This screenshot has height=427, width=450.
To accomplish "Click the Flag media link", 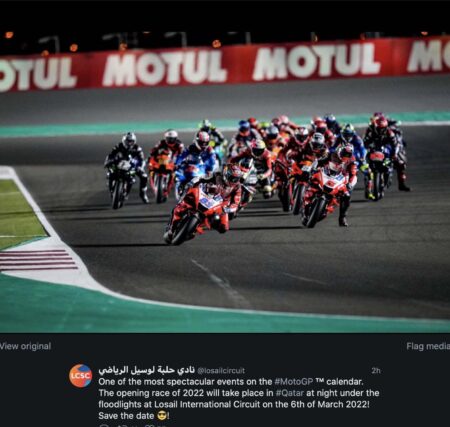I will tap(428, 346).
